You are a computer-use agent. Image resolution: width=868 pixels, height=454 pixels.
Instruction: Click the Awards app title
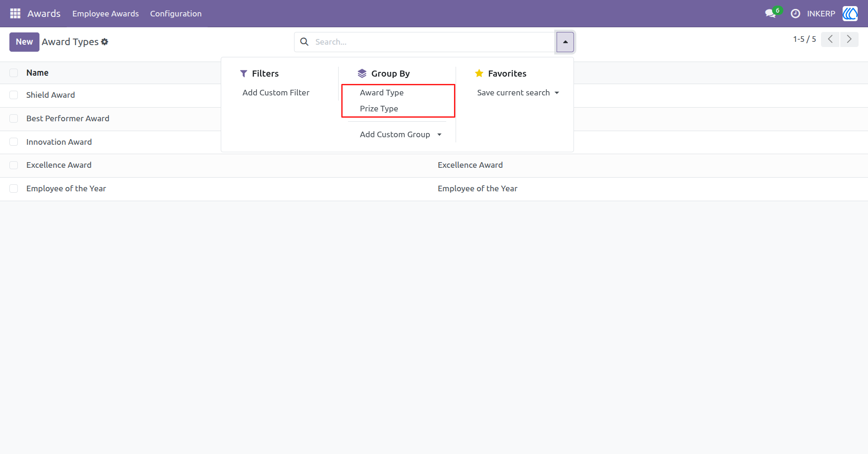pyautogui.click(x=44, y=14)
